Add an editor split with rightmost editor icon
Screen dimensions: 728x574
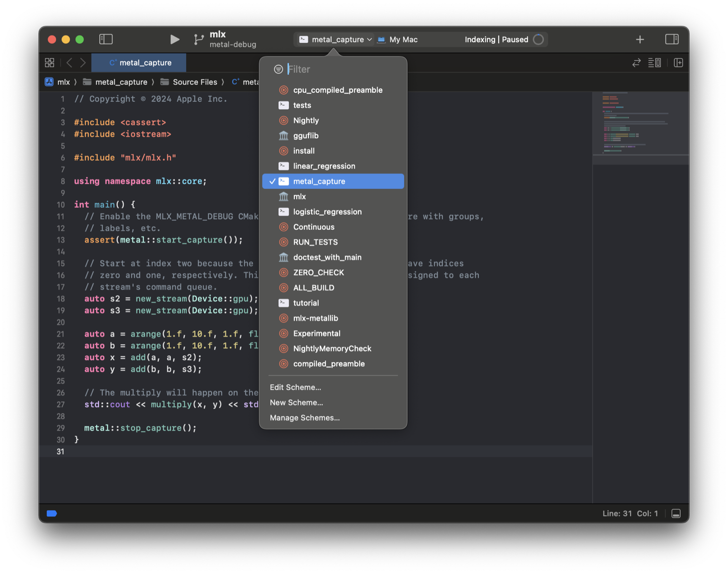678,62
